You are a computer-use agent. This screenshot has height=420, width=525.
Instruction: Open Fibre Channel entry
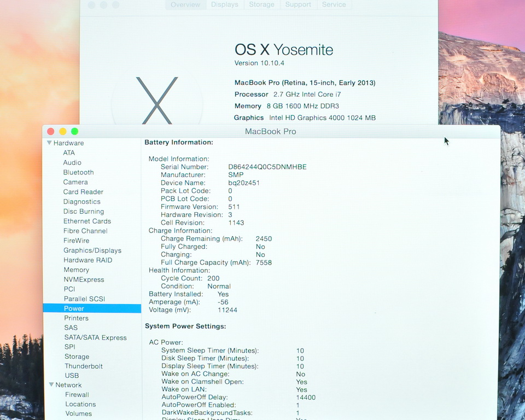coord(85,231)
